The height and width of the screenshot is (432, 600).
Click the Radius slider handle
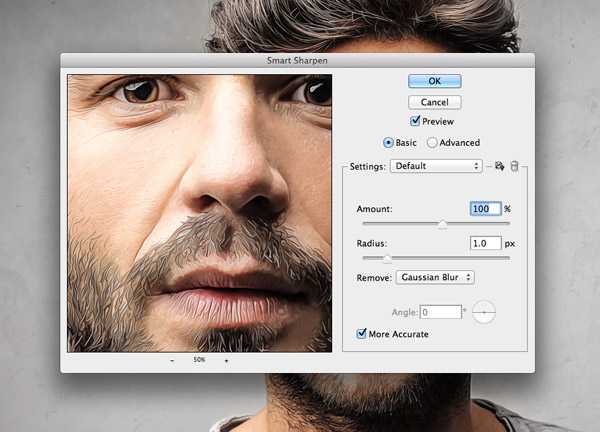pos(387,259)
